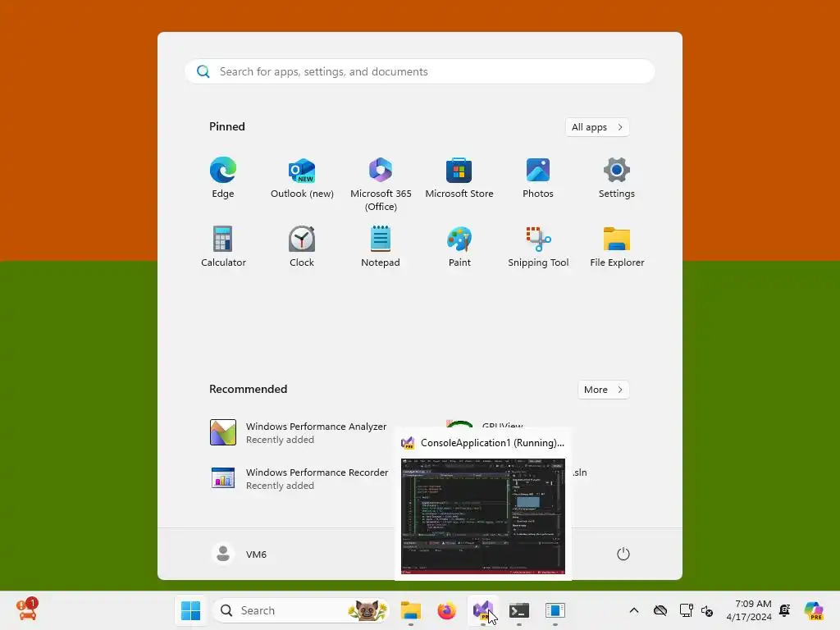Switch to ConsoleApplication1 preview thumbnail
The height and width of the screenshot is (630, 840).
482,516
